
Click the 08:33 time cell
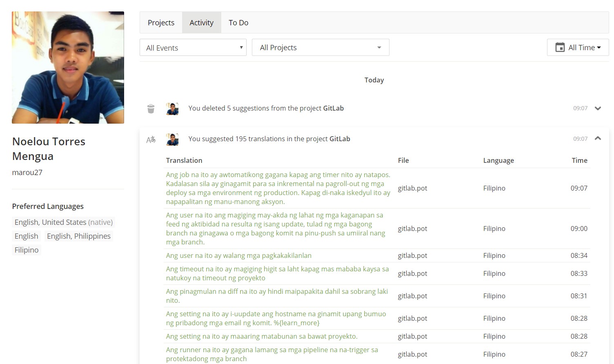pyautogui.click(x=579, y=273)
